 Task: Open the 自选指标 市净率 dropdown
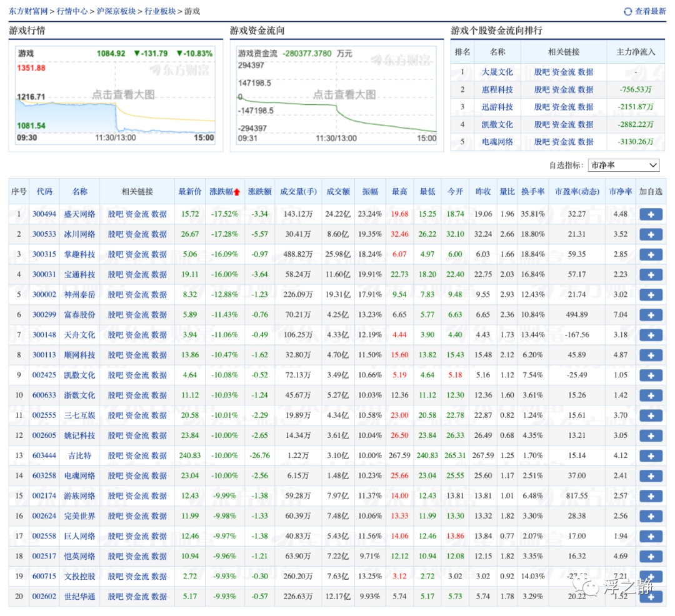point(624,165)
